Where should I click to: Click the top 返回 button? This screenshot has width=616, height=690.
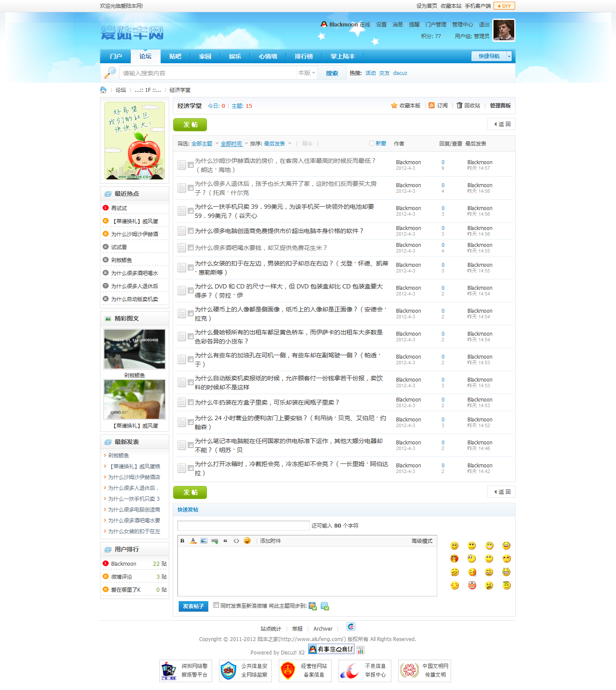click(501, 124)
